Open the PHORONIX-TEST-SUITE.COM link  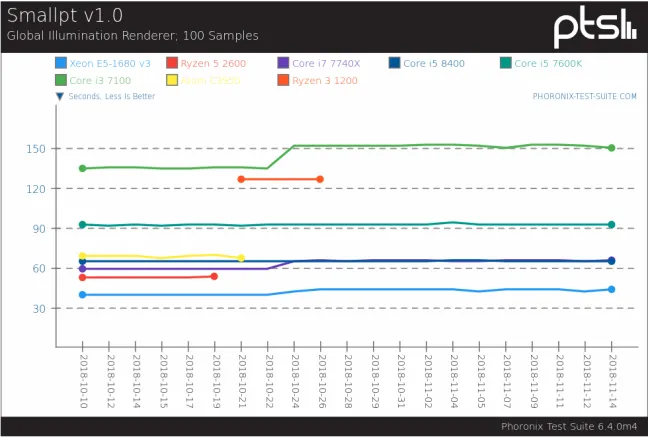pyautogui.click(x=585, y=96)
